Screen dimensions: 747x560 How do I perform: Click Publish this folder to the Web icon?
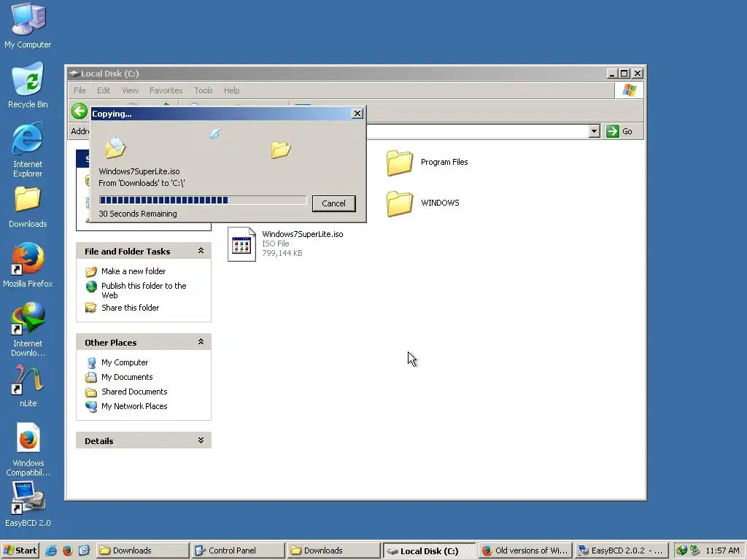coord(91,286)
